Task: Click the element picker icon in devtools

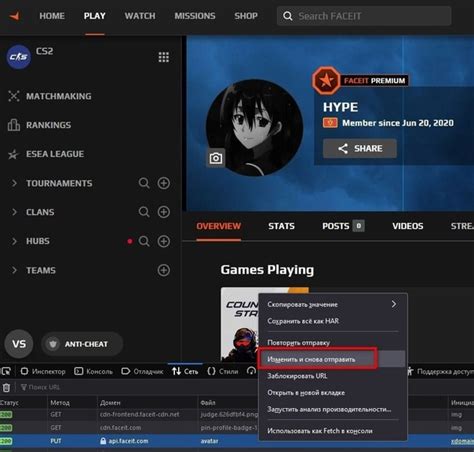Action: (6, 371)
